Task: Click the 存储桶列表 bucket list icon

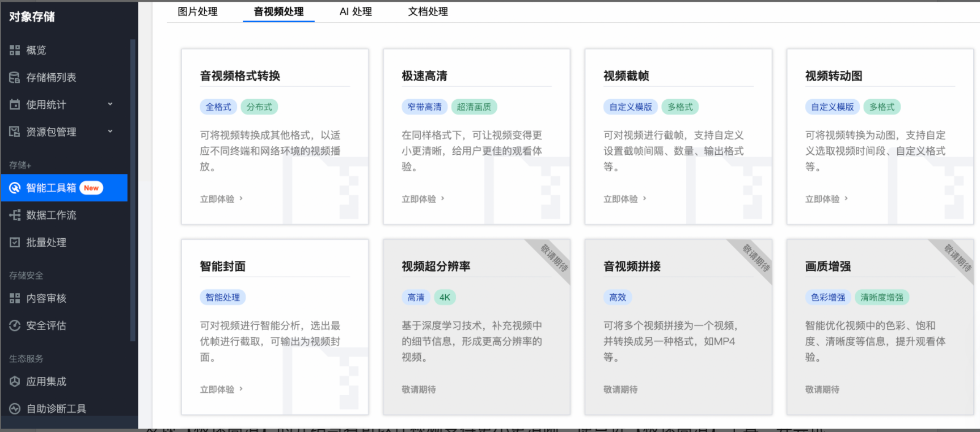Action: point(15,78)
